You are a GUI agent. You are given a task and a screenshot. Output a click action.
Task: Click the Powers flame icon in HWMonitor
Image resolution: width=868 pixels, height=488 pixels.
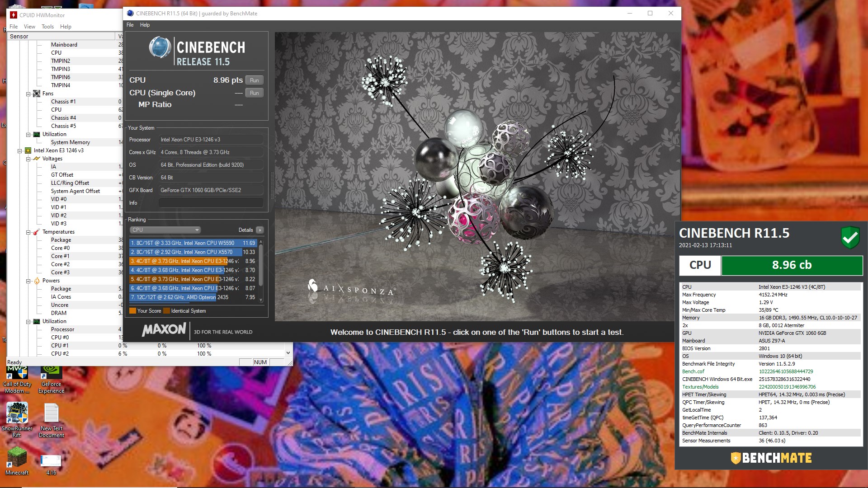tap(37, 281)
